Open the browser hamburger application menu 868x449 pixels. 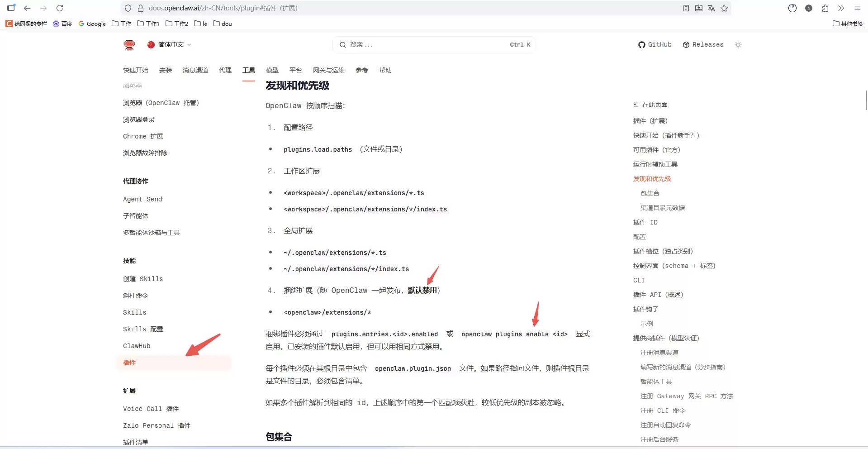tap(857, 8)
